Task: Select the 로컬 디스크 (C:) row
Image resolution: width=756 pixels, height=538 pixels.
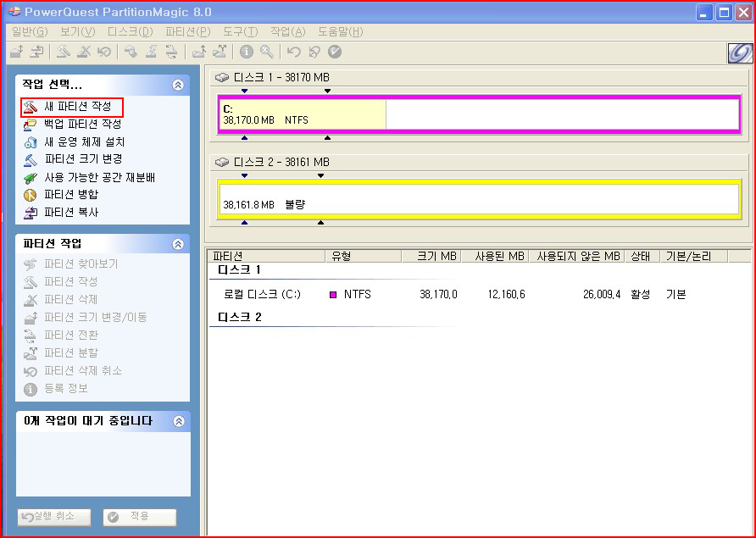Action: tap(454, 295)
